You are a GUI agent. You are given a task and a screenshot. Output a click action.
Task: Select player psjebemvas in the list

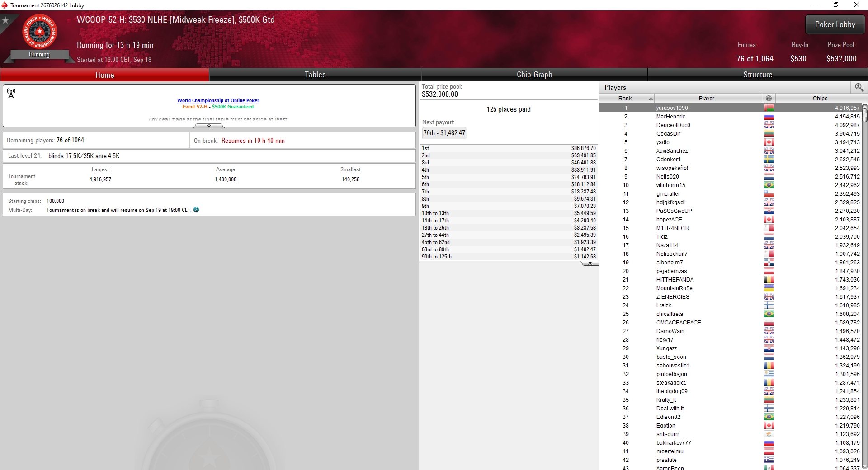[730, 271]
